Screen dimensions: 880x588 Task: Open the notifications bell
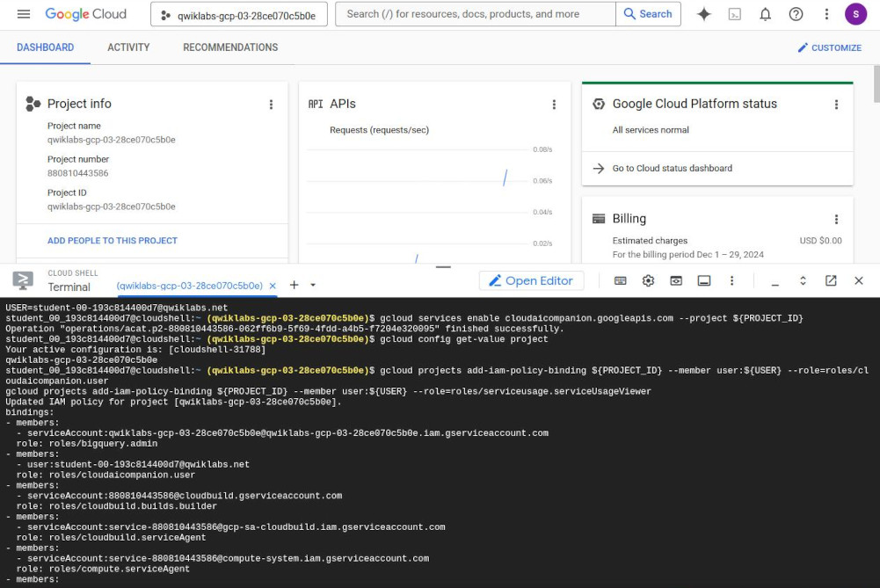(766, 15)
